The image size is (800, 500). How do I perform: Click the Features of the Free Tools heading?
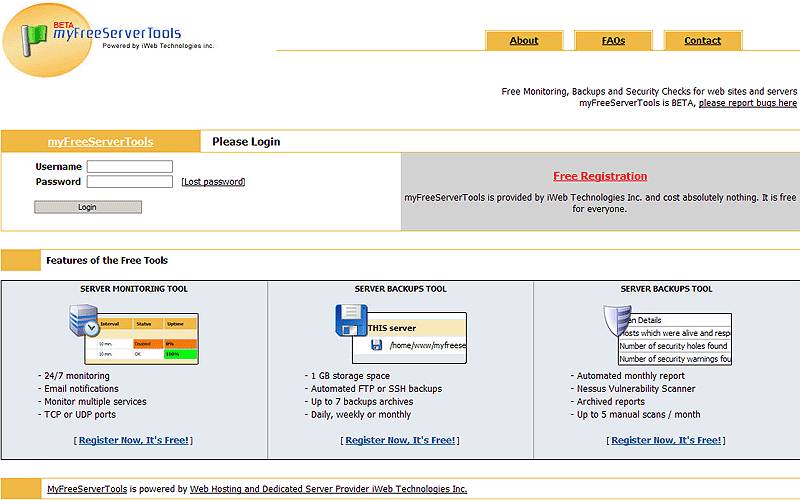pos(107,260)
